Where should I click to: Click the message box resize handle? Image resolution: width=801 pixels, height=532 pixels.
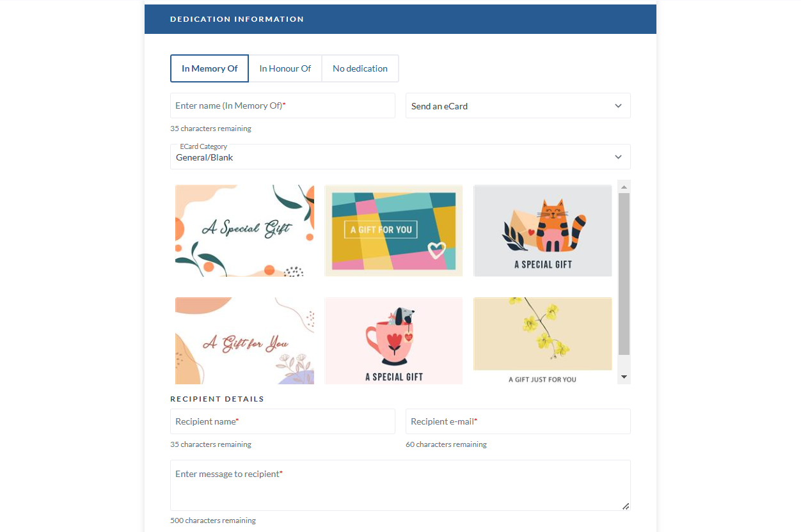[626, 506]
